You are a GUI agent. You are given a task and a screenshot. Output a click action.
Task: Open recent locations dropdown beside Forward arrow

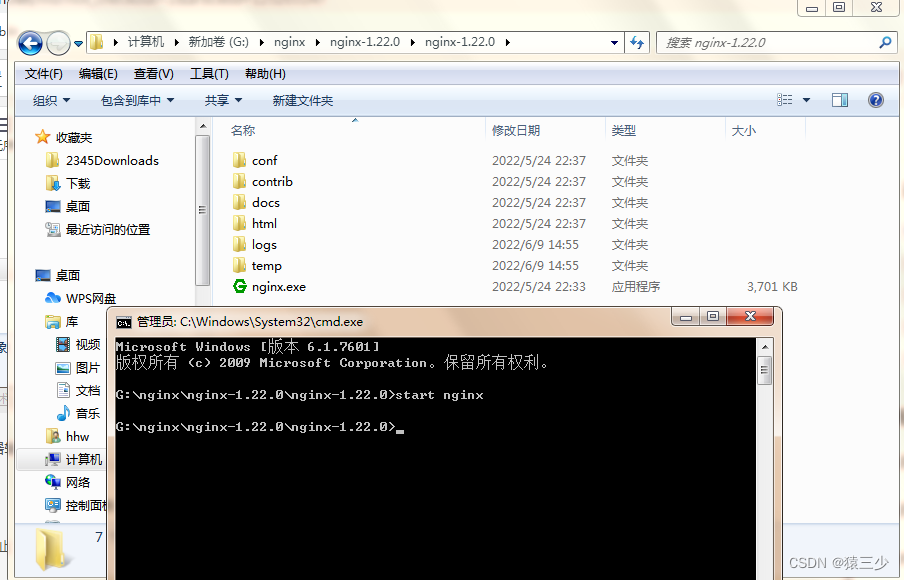tap(78, 43)
